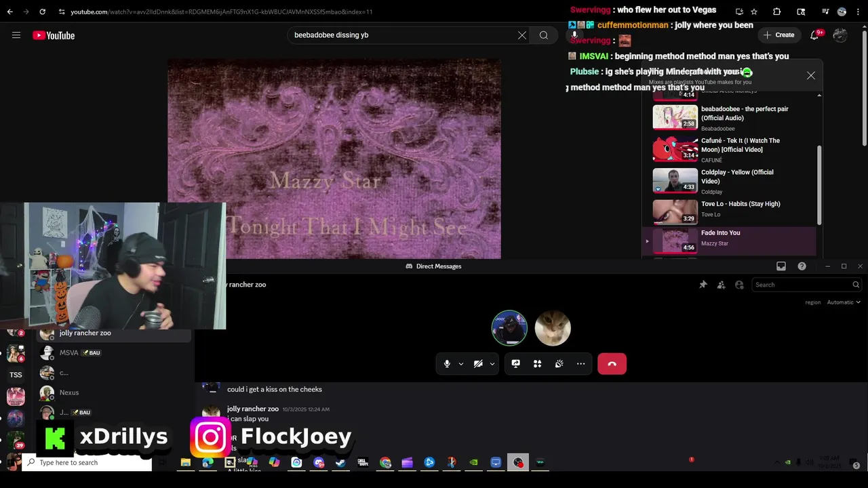Click the Chrome address bar URL
The image size is (868, 488).
click(221, 12)
